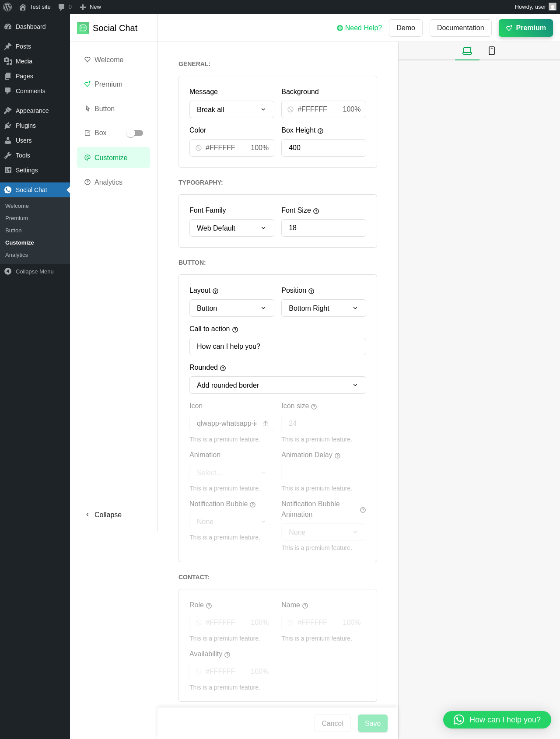560x739 pixels.
Task: Click the Availability help icon
Action: tap(227, 655)
